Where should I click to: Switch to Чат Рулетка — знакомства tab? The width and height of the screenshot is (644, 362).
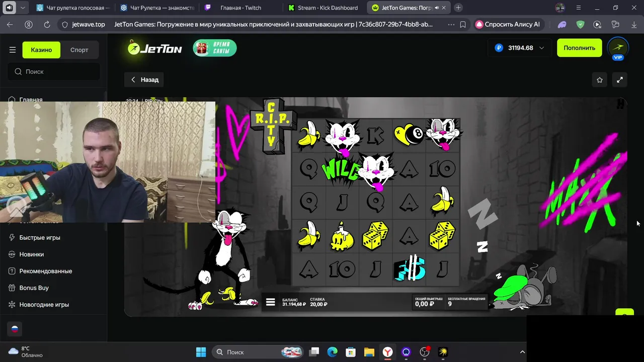pos(157,8)
